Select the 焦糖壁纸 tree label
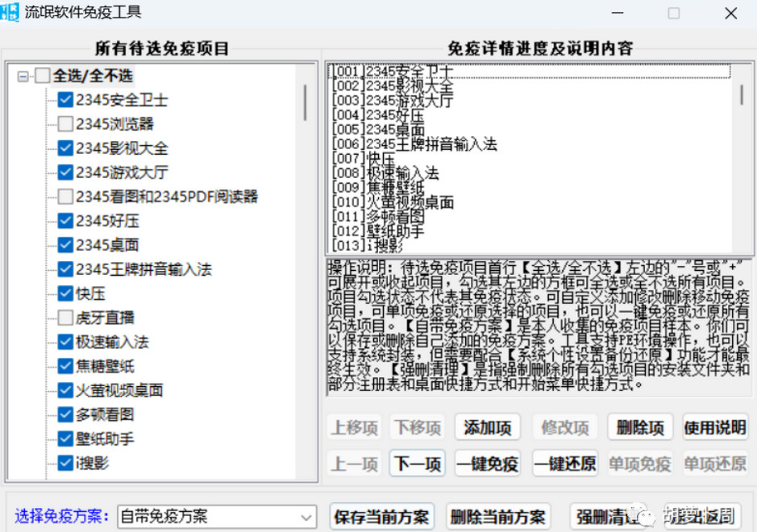This screenshot has height=532, width=757. click(105, 366)
